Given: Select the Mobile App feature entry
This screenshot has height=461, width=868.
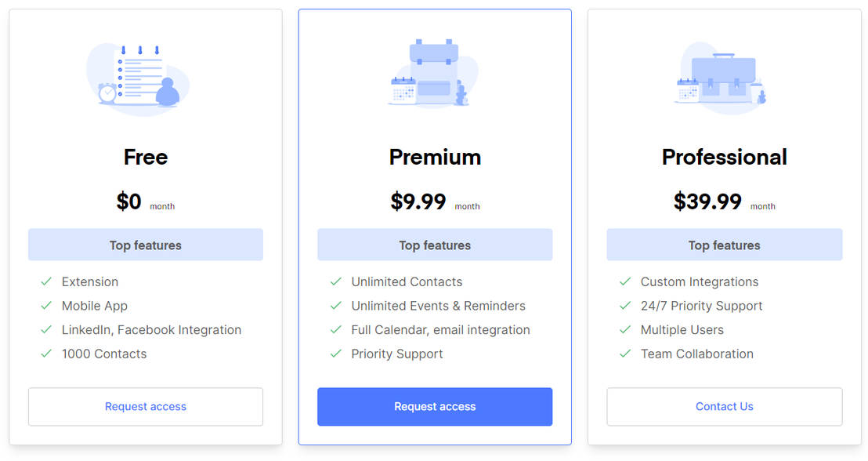Looking at the screenshot, I should (95, 306).
